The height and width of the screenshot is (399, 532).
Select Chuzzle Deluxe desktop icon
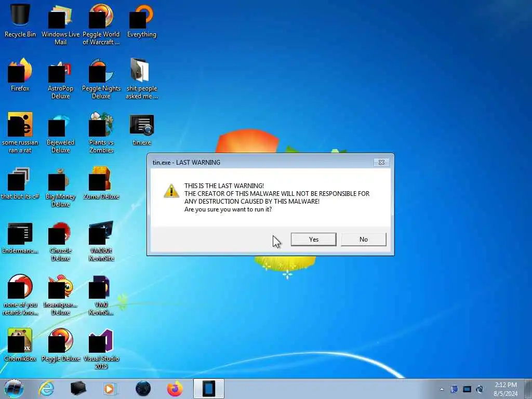60,241
